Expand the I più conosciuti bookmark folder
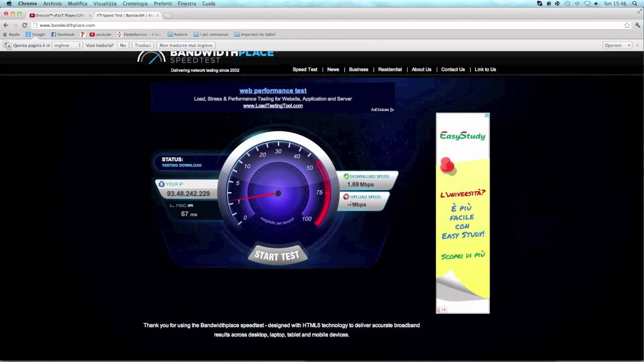644x362 pixels. click(211, 35)
